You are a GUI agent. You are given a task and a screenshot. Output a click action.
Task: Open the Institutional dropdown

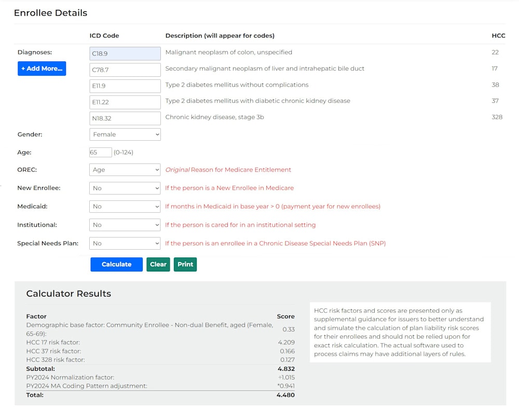[125, 225]
